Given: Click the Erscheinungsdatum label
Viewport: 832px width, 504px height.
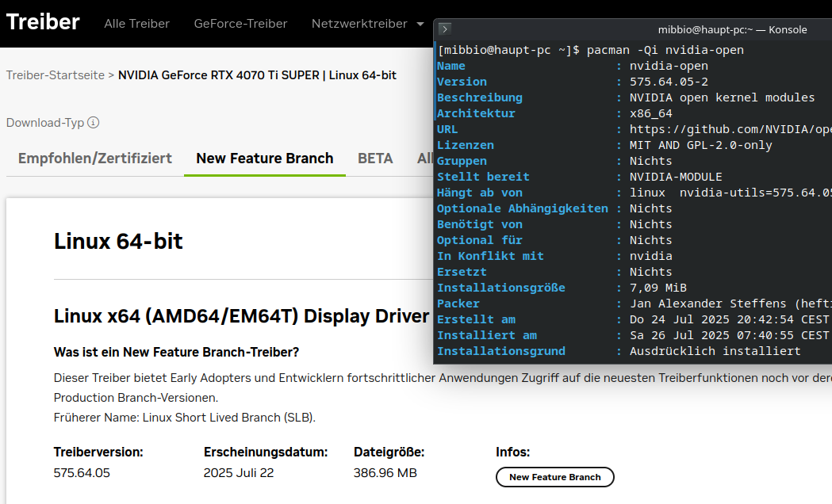Looking at the screenshot, I should [x=266, y=452].
